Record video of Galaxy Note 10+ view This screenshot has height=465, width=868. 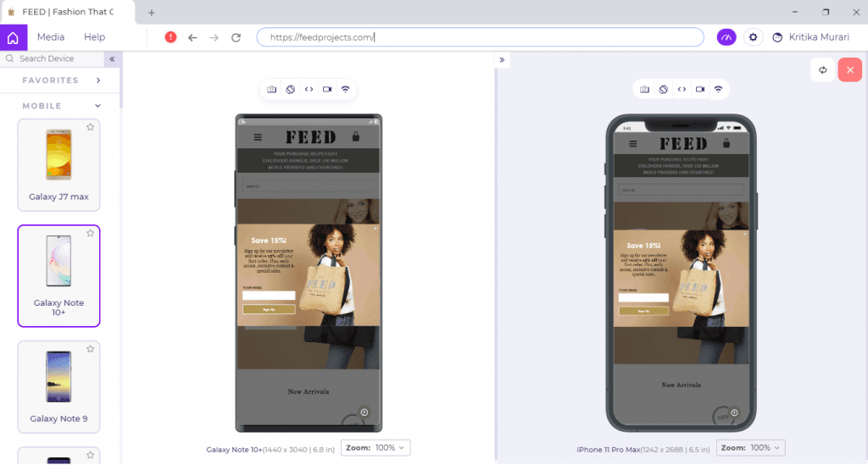[x=327, y=89]
